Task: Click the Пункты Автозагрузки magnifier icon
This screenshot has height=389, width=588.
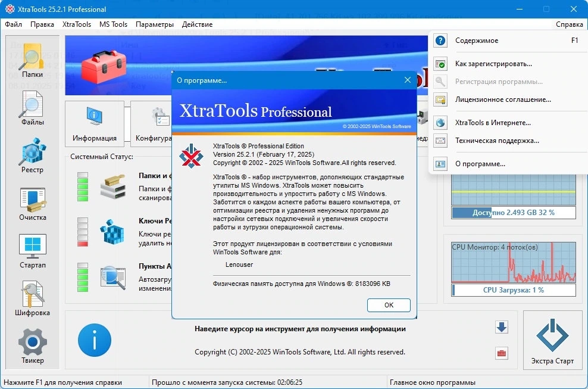Action: point(113,278)
